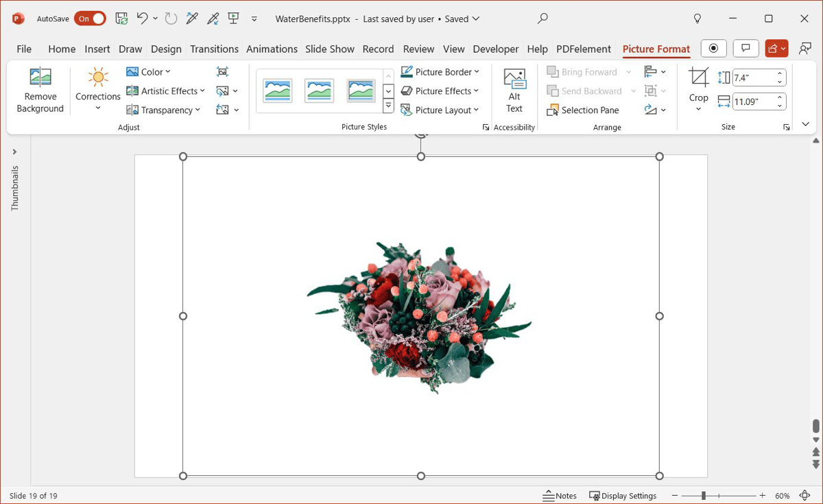This screenshot has height=504, width=823.
Task: Click the Notes button in status bar
Action: [560, 496]
